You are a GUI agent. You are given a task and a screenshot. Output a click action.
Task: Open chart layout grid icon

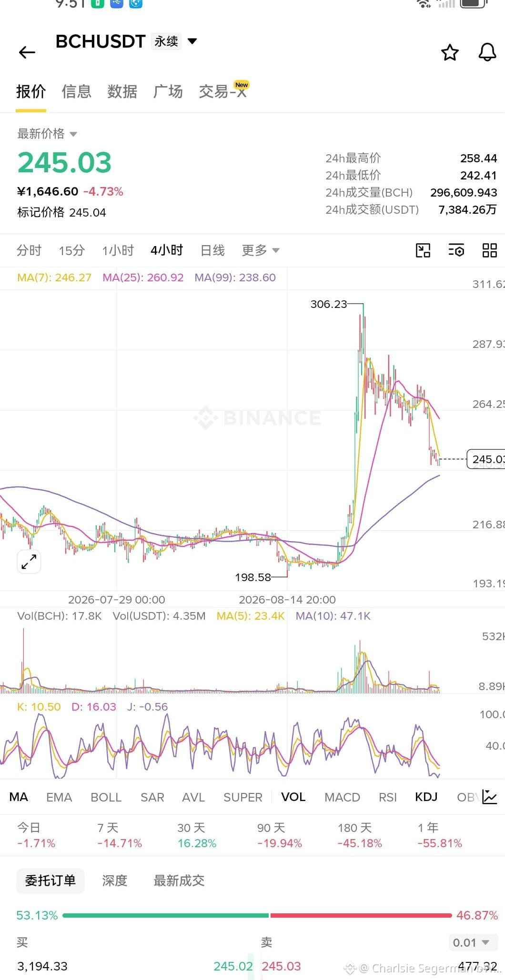490,250
